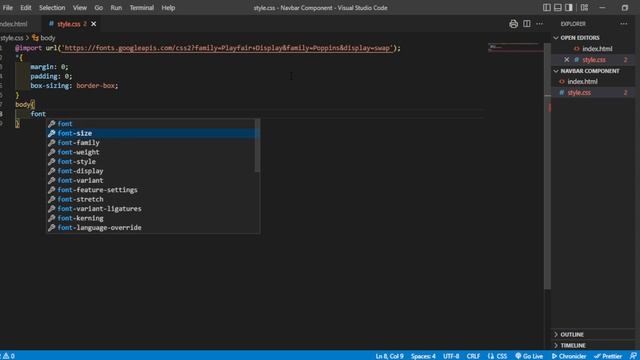
Task: Open the Selection menu
Action: coord(52,8)
